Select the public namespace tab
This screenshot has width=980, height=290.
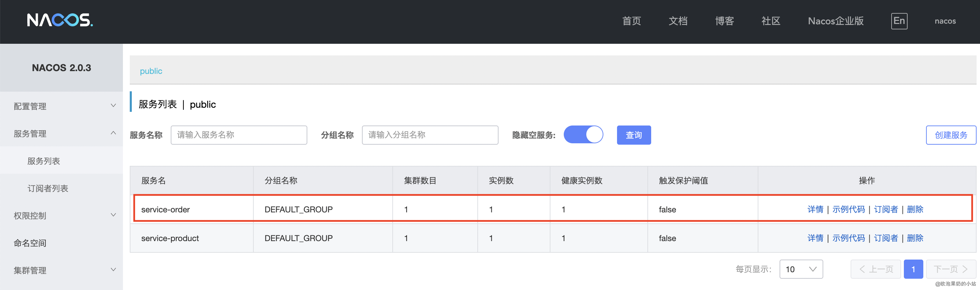(151, 71)
